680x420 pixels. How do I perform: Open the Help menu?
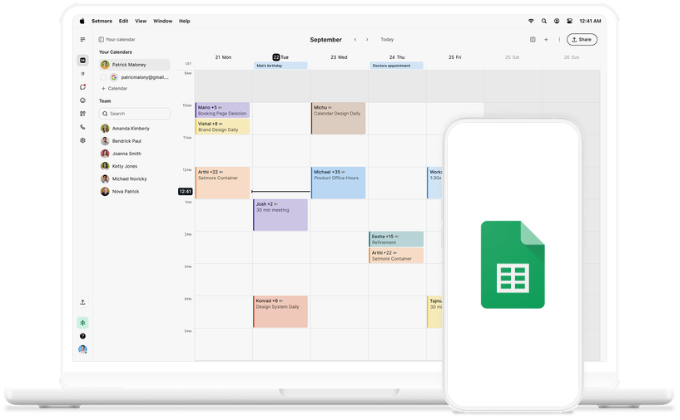coord(185,21)
